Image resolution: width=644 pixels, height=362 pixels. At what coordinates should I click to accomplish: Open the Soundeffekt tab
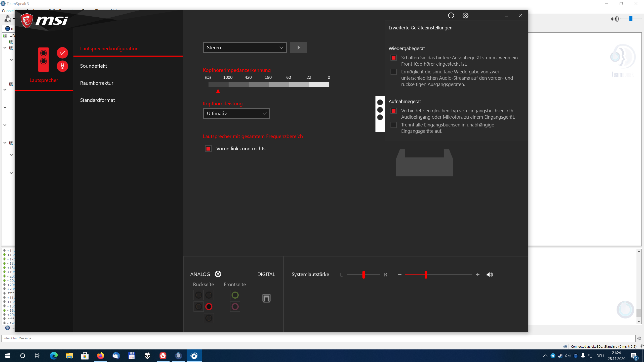pos(94,66)
